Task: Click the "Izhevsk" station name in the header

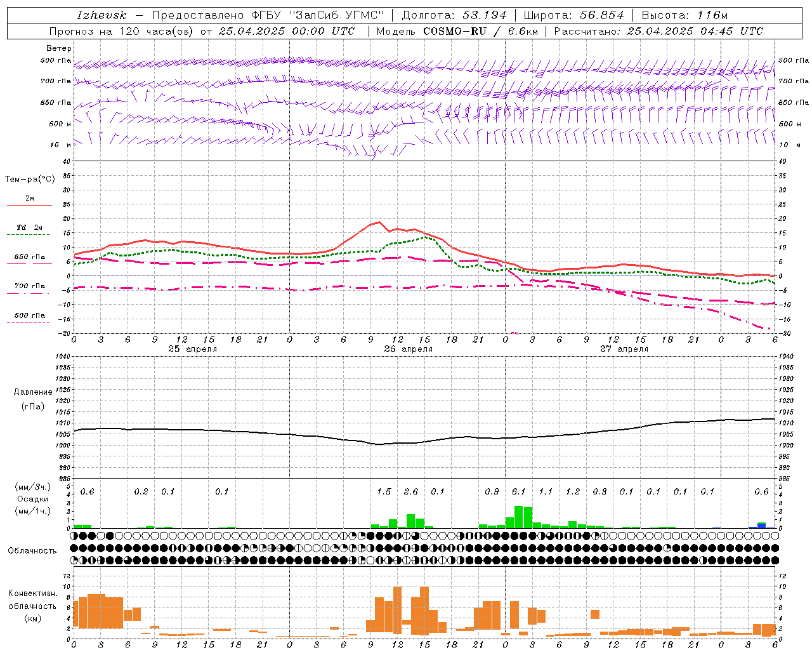Action: 101,15
